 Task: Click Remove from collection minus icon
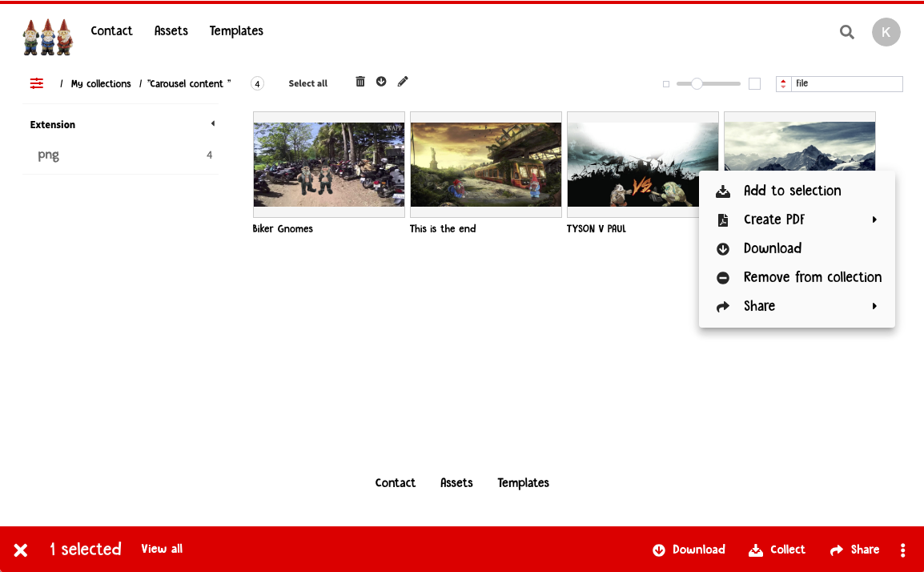coord(723,278)
